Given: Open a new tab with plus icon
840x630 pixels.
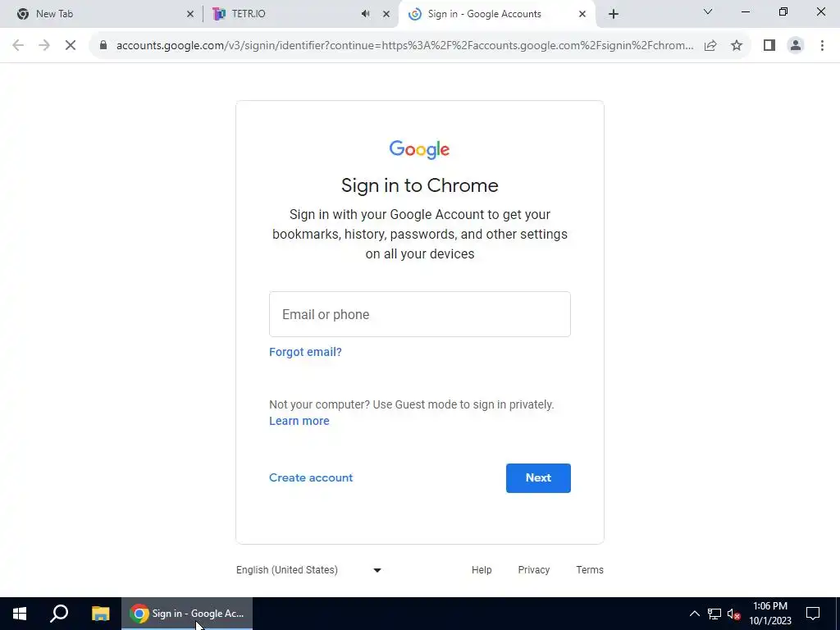Looking at the screenshot, I should pos(614,14).
